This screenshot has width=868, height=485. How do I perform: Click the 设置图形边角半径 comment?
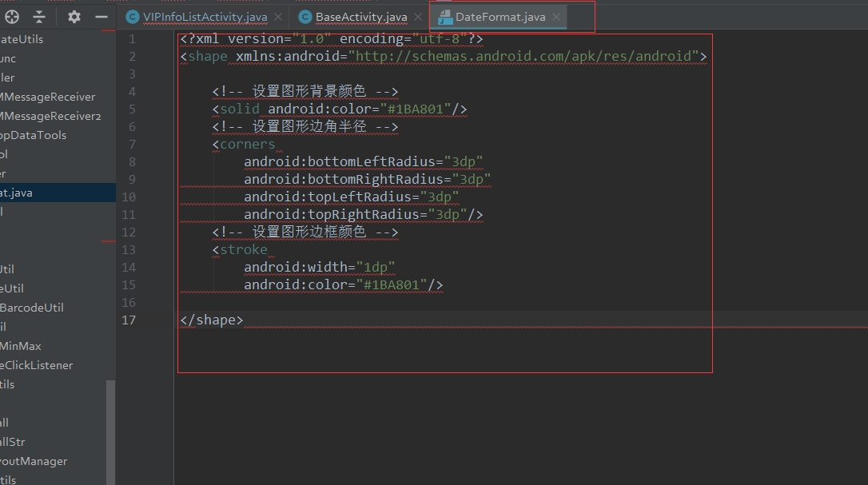pos(305,127)
